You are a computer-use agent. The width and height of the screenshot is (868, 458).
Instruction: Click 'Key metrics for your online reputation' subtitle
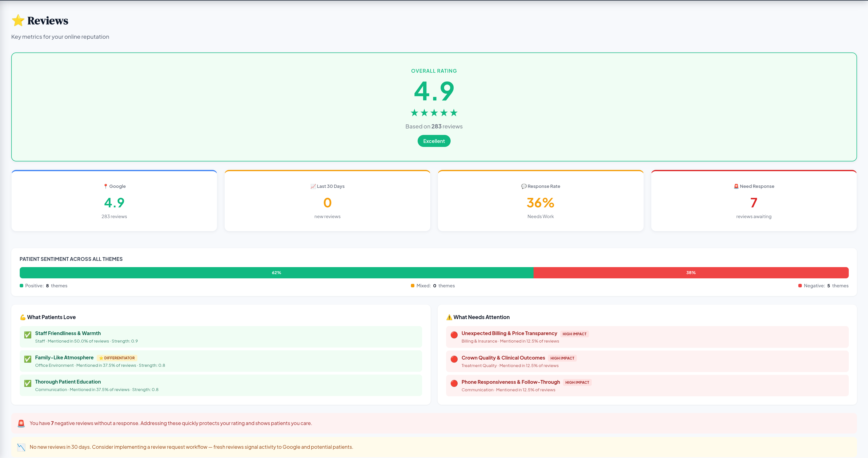click(x=60, y=37)
